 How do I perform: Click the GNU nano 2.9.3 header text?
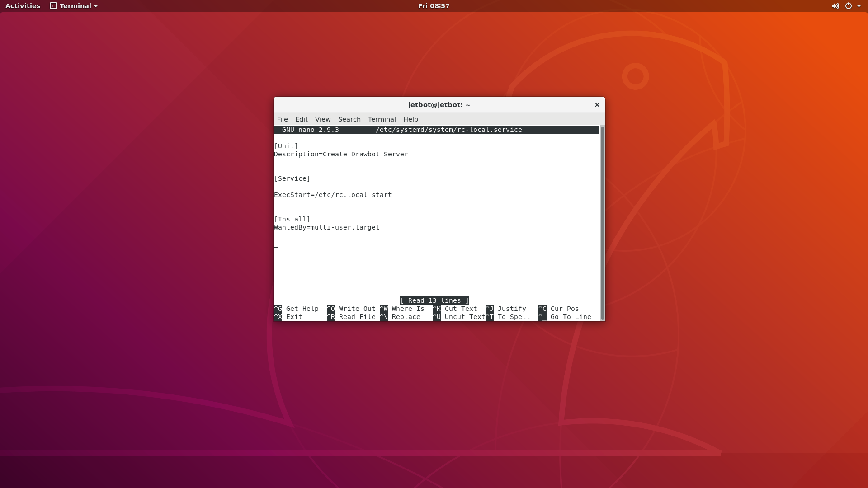click(310, 130)
